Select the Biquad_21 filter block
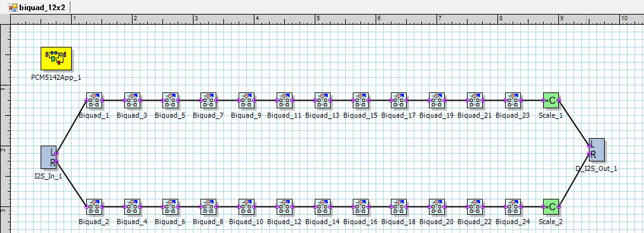 [475, 100]
